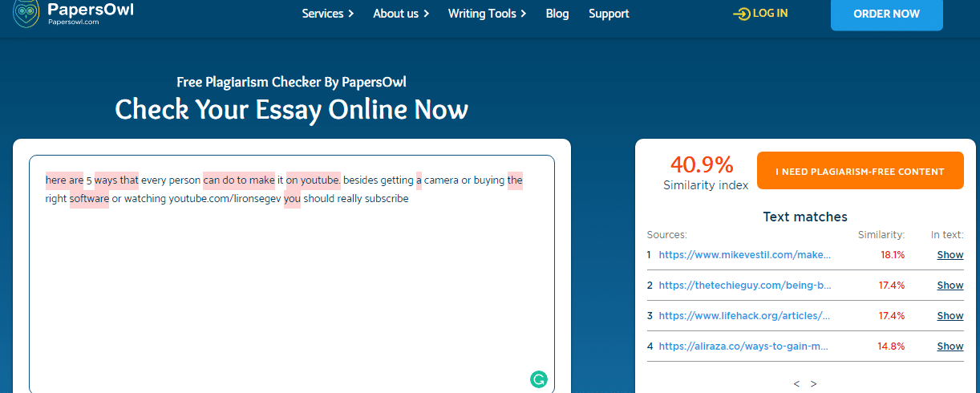Click the 14.8% similarity value
The width and height of the screenshot is (980, 393).
(891, 346)
